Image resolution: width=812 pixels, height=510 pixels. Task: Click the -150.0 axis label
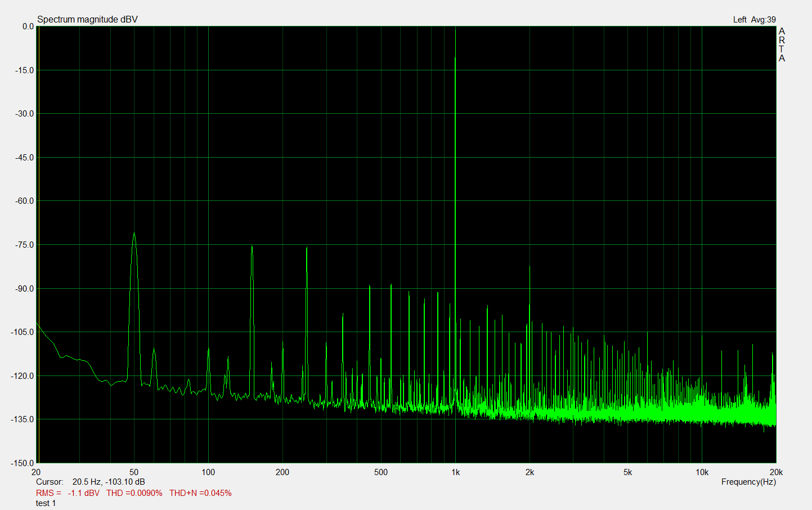point(23,463)
